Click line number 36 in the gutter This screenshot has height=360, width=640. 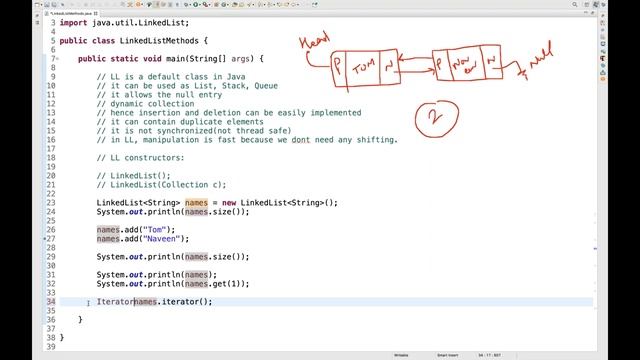coord(51,320)
